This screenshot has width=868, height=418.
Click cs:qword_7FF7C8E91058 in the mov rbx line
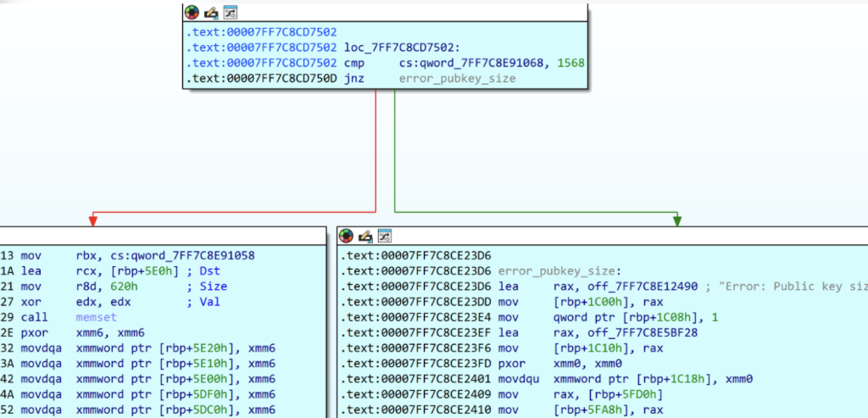[x=185, y=255]
